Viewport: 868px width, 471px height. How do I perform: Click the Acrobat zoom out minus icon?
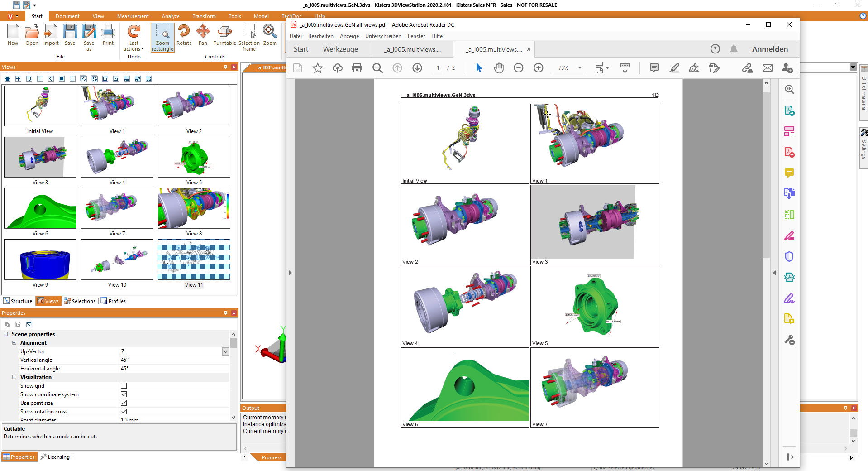click(519, 68)
